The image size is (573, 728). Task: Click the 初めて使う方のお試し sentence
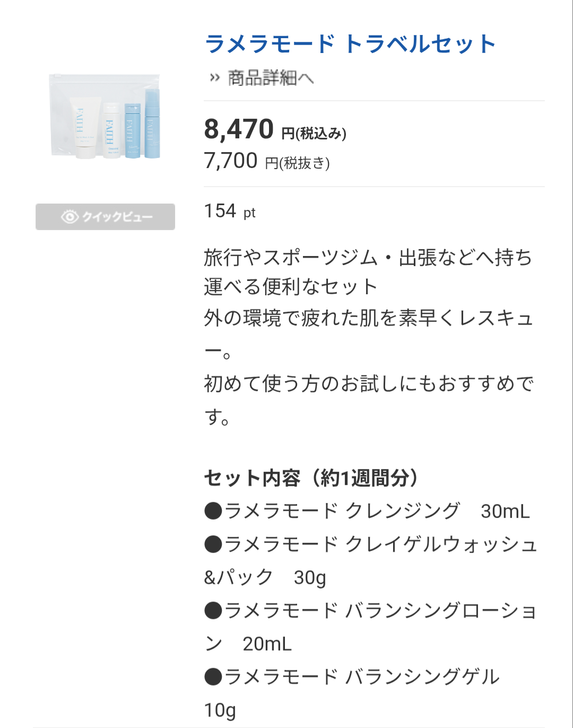[x=368, y=384]
